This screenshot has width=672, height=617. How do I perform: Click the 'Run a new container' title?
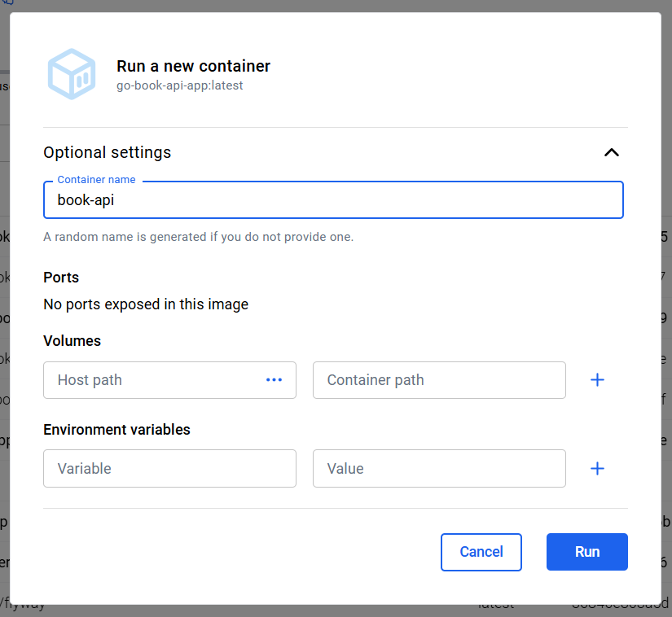click(193, 67)
